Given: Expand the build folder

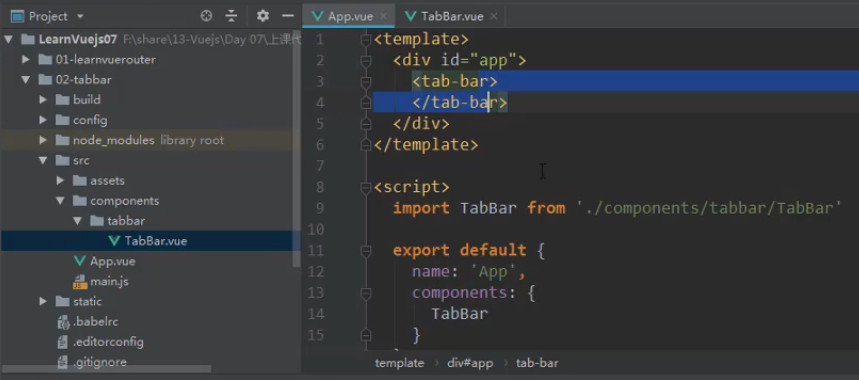Looking at the screenshot, I should [43, 100].
